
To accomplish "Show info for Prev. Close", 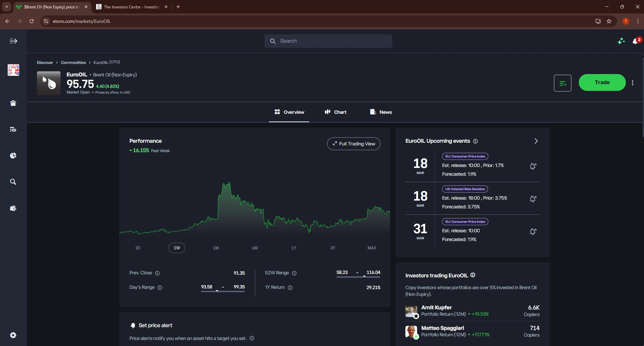I will [157, 273].
